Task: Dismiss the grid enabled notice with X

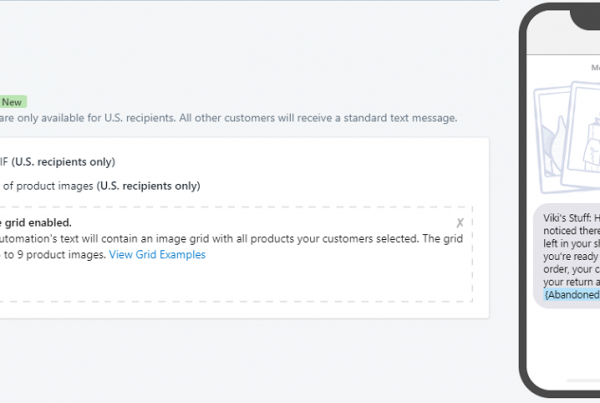Action: click(x=459, y=223)
